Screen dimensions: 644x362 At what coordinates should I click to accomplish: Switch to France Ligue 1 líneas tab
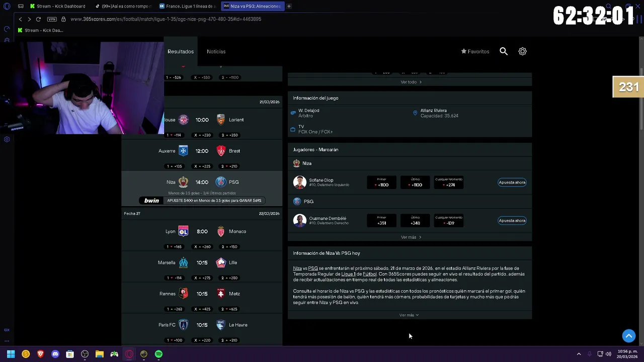tap(188, 6)
